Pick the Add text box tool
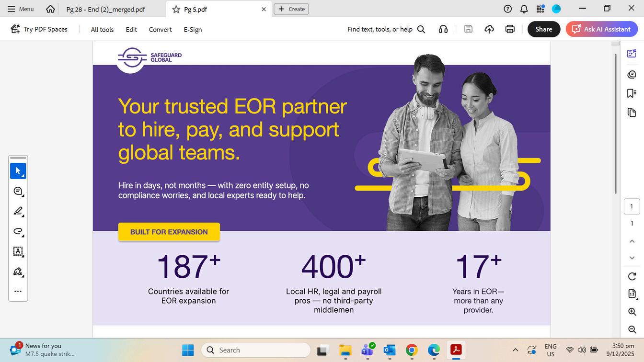 point(18,251)
